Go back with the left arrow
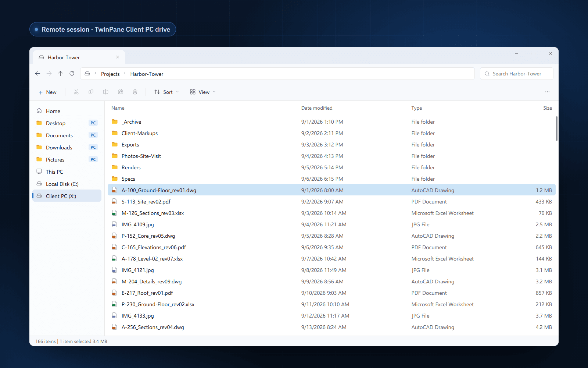The height and width of the screenshot is (368, 588). 37,74
